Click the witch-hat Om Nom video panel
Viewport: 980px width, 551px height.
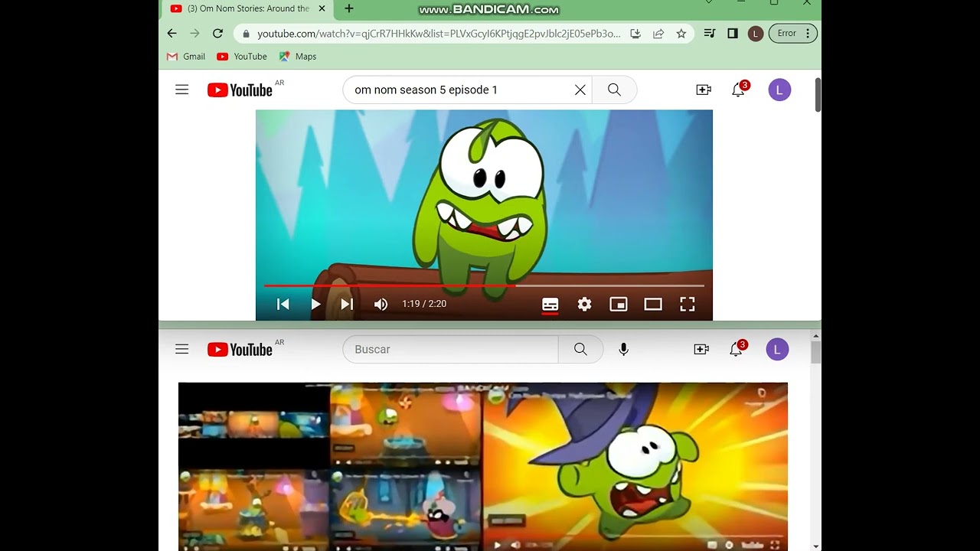635,467
